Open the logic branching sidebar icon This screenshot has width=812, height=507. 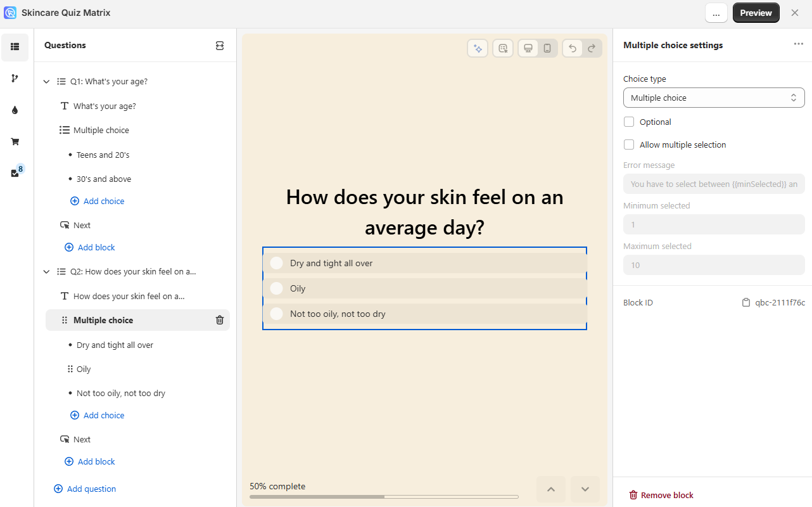coord(15,79)
